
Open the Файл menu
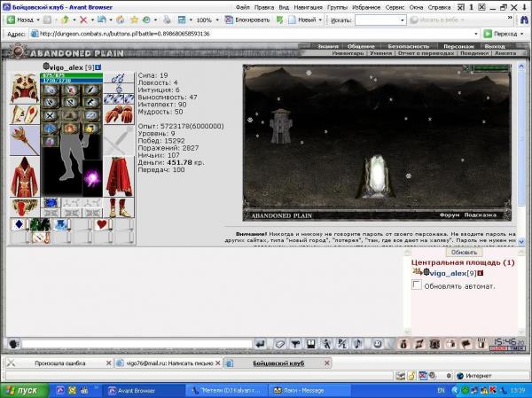click(x=242, y=7)
